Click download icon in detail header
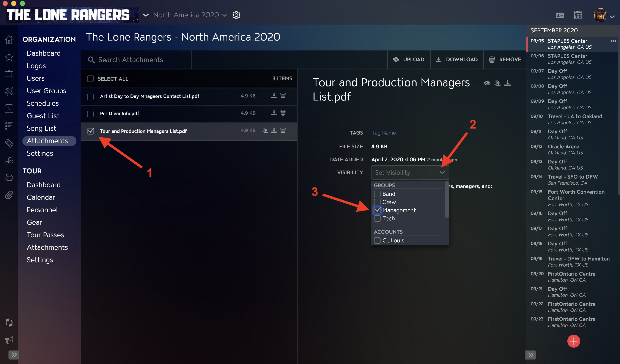The width and height of the screenshot is (620, 364). click(x=507, y=83)
